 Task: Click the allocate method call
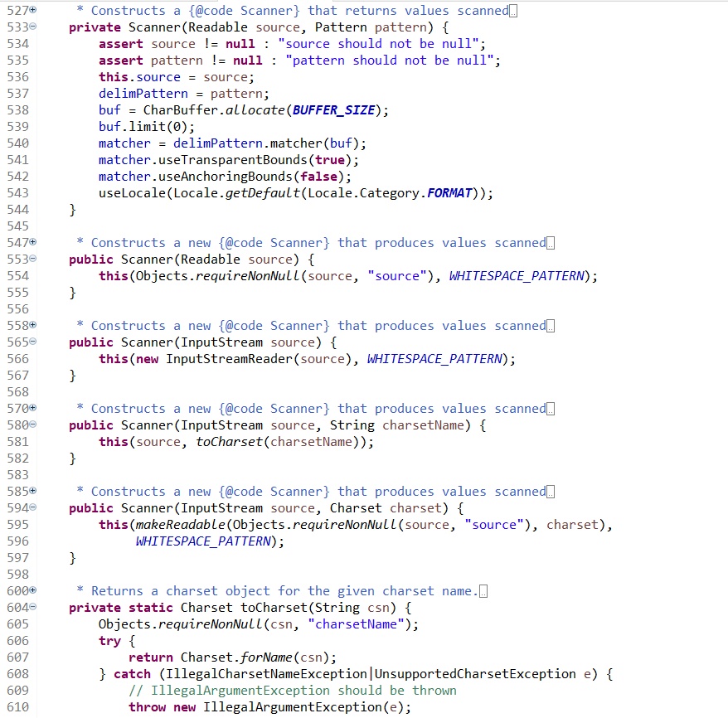pos(255,110)
